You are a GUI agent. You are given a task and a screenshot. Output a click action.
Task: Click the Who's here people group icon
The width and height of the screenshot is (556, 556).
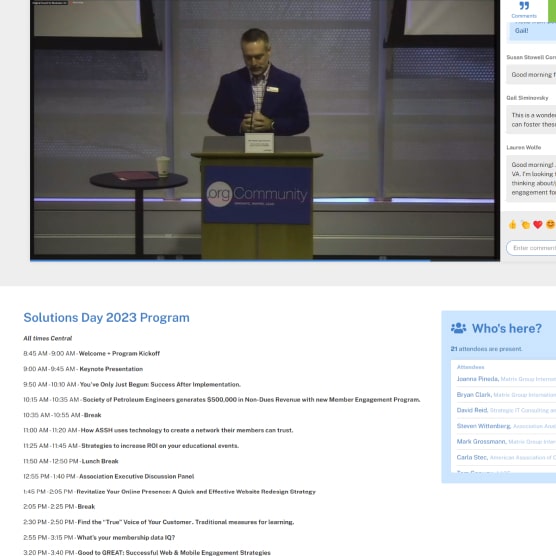[x=458, y=328]
